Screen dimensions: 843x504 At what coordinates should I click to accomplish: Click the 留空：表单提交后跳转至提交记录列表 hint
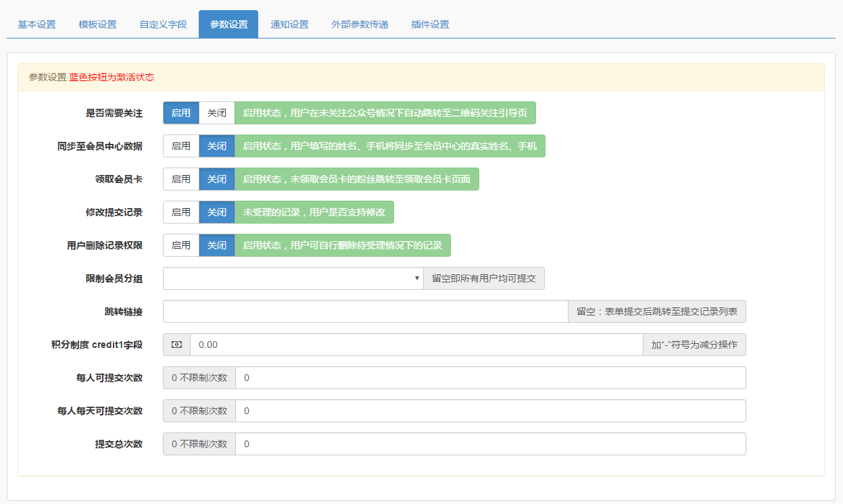point(657,311)
